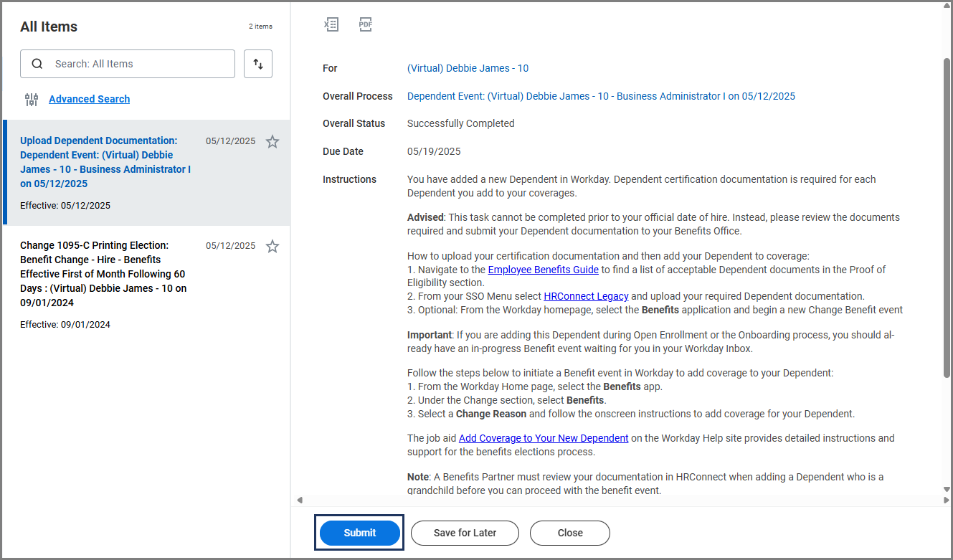
Task: Open the Dependent Event overall process link
Action: 601,96
